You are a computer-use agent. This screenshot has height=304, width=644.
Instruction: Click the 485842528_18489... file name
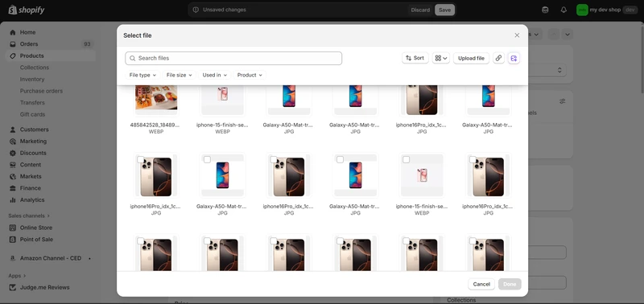pos(155,125)
